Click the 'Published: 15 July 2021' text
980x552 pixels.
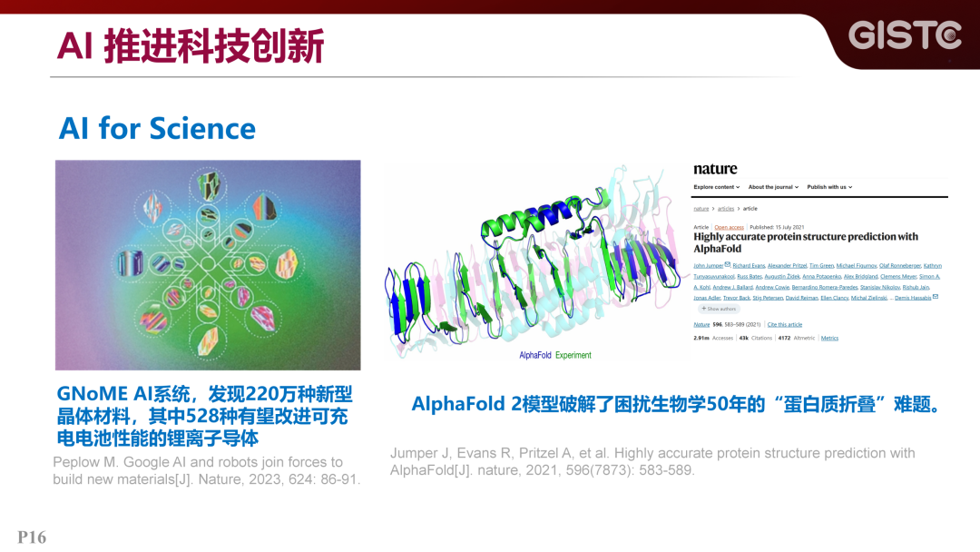777,227
